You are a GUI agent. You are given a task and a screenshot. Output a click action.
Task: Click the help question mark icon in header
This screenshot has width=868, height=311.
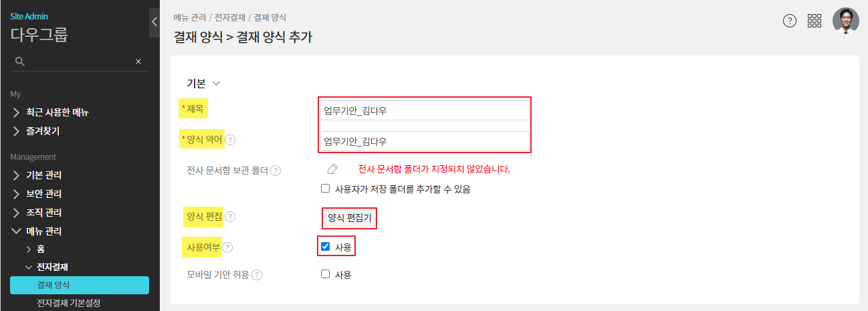coord(790,21)
